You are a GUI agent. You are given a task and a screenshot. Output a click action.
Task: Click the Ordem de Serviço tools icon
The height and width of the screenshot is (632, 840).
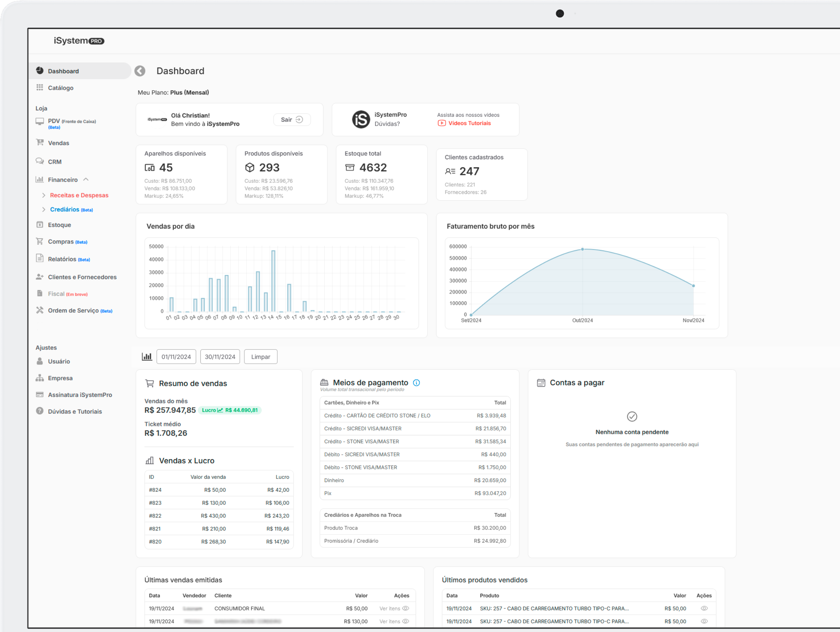(x=39, y=310)
